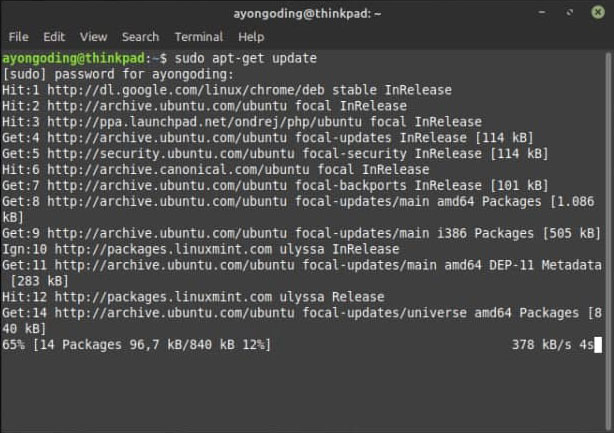Click the ppa.launchpad.net ondrej/php line

242,122
